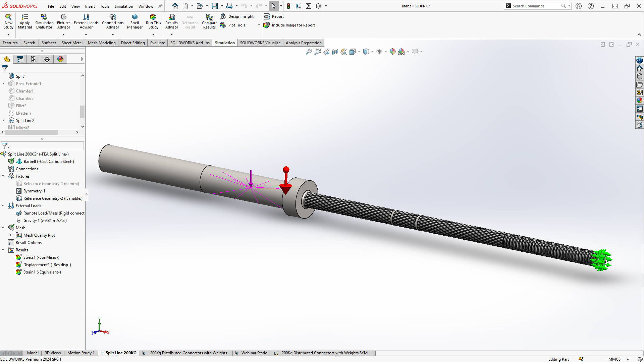Viewport: 644px width, 362px height.
Task: Open the DisplayManager appearance tab icon
Action: 60,59
